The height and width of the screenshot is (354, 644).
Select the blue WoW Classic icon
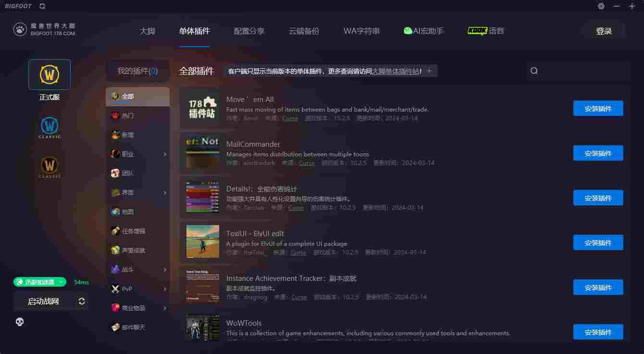coord(50,127)
